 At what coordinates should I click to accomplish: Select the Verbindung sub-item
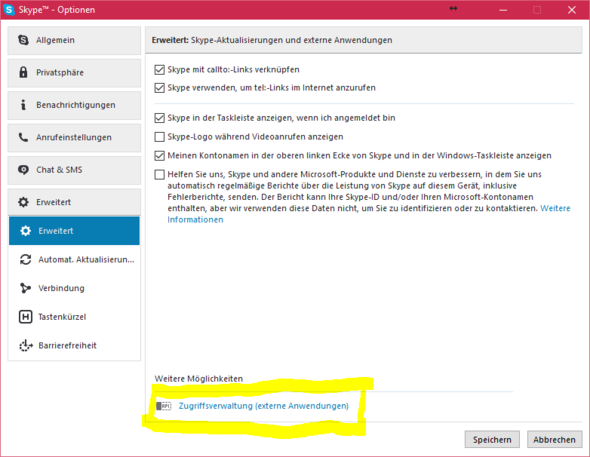[74, 288]
